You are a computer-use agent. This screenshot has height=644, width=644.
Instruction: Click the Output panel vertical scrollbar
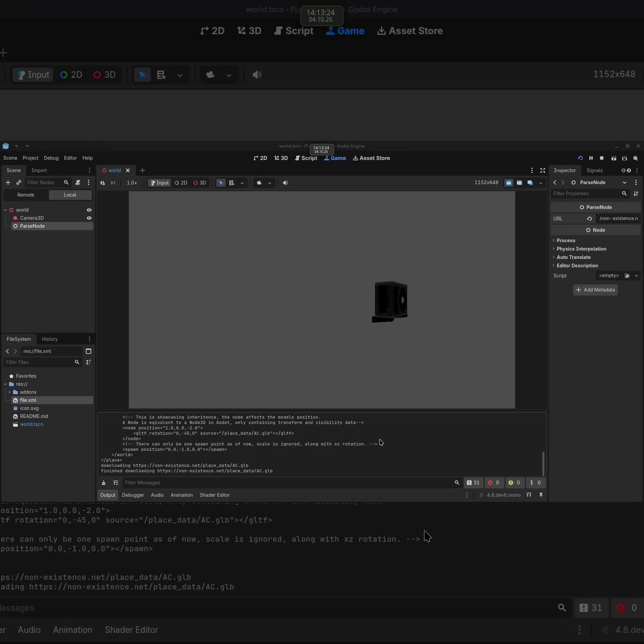(543, 464)
